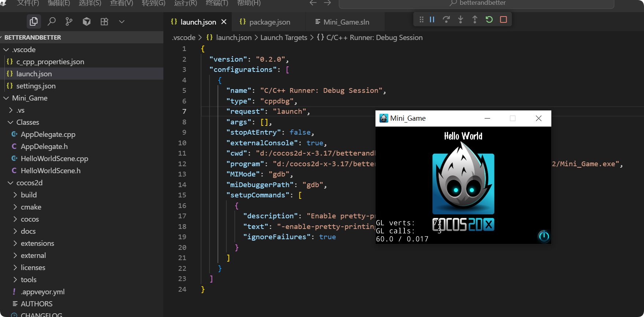Open the 选择(S) menu
Image resolution: width=644 pixels, height=317 pixels.
90,3
